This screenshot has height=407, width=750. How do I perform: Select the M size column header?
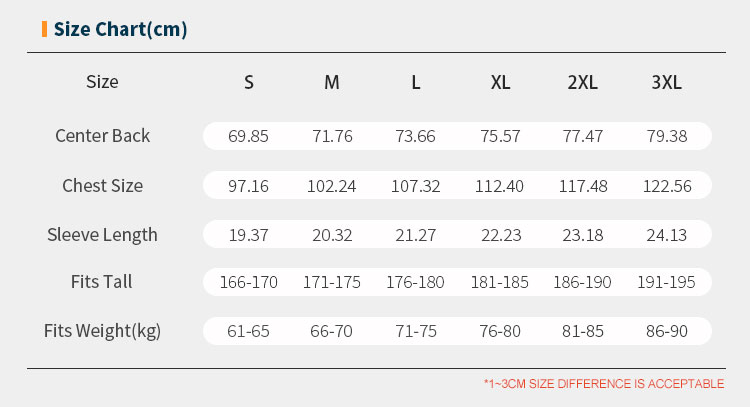331,82
